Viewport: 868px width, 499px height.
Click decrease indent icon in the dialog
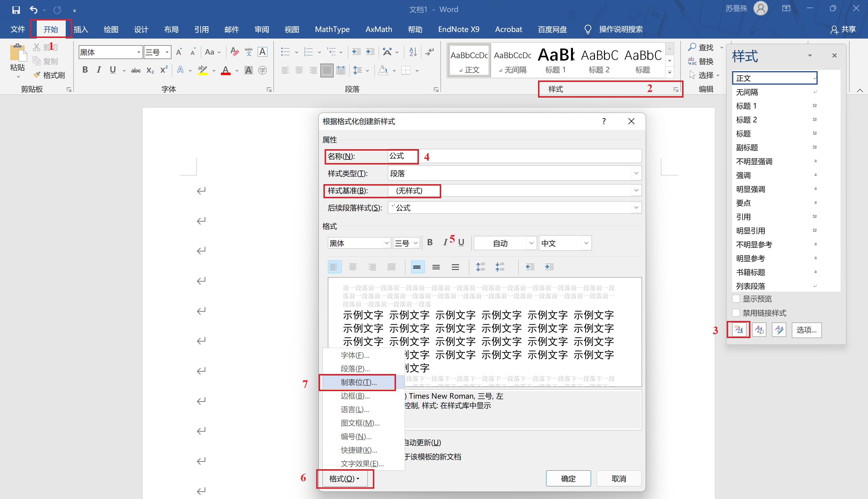[x=530, y=267]
